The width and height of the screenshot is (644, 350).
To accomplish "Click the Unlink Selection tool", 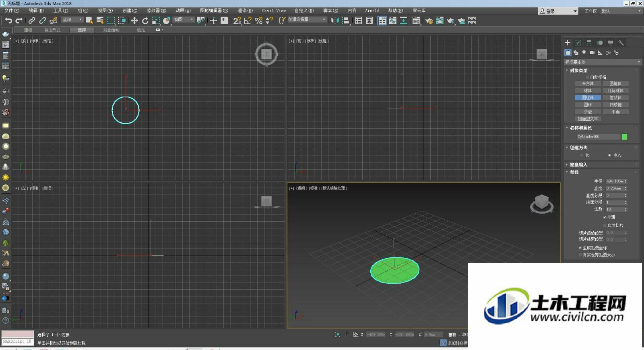I will point(42,21).
